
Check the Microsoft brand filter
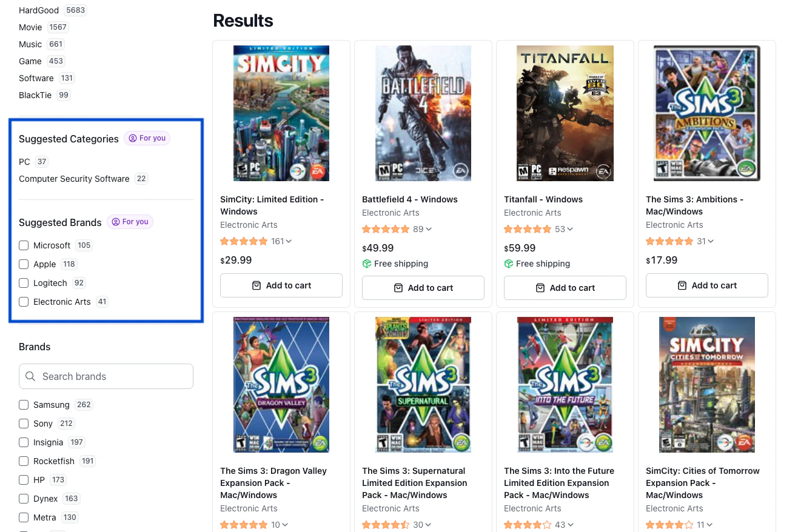24,245
